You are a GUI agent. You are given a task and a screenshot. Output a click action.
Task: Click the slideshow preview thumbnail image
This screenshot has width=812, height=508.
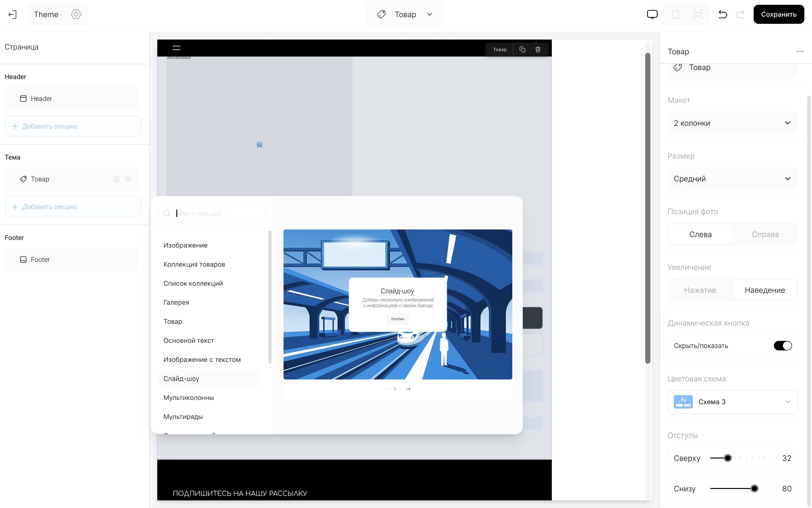(398, 304)
